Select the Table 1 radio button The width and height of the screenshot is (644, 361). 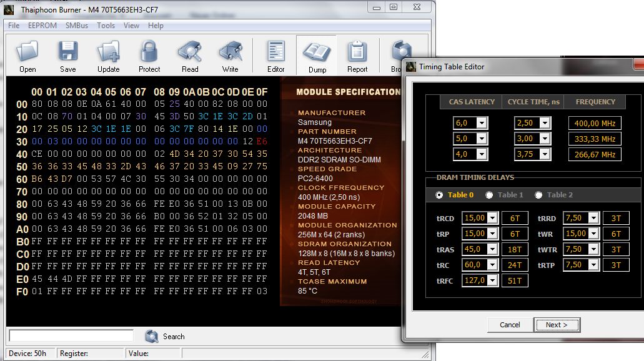tap(488, 195)
